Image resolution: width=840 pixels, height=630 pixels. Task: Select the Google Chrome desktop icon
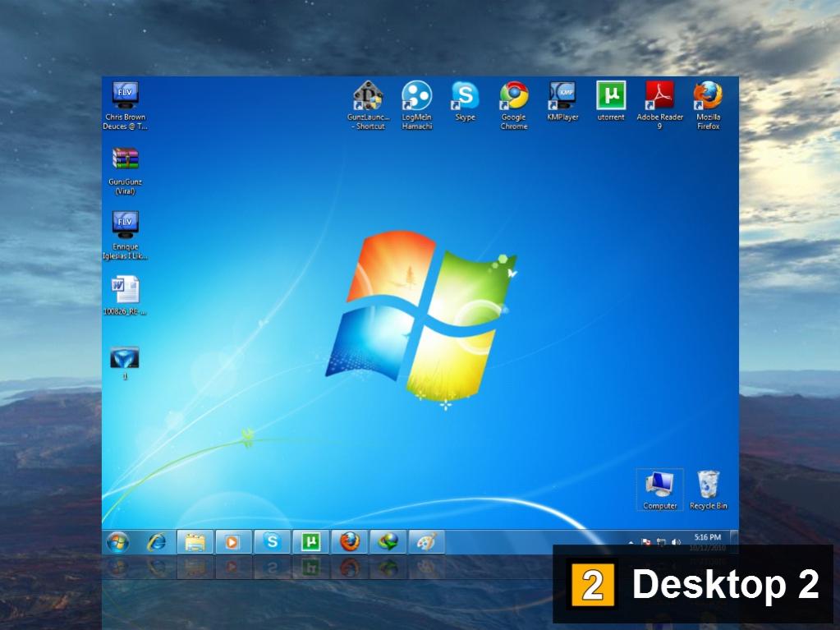(x=514, y=105)
